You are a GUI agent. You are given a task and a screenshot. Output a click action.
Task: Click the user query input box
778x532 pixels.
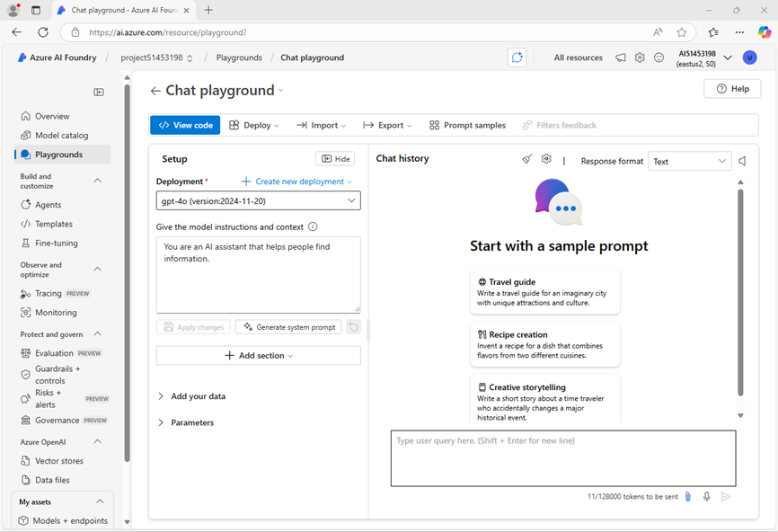[563, 458]
